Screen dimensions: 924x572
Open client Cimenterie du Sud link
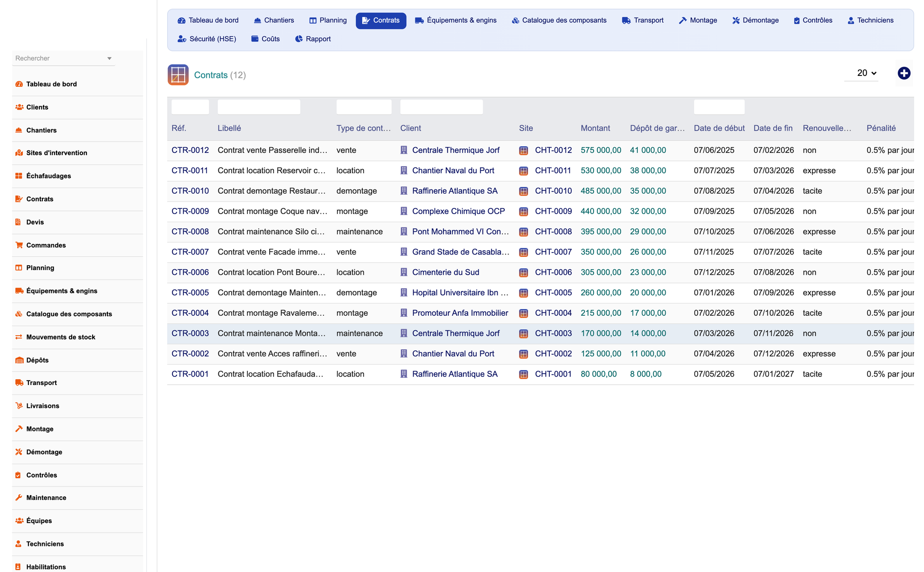(x=445, y=272)
